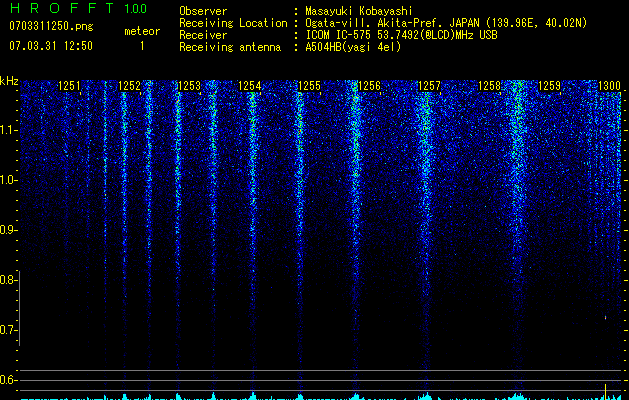This screenshot has width=629, height=400.
Task: Click the meteor count value 1
Action: (x=142, y=46)
